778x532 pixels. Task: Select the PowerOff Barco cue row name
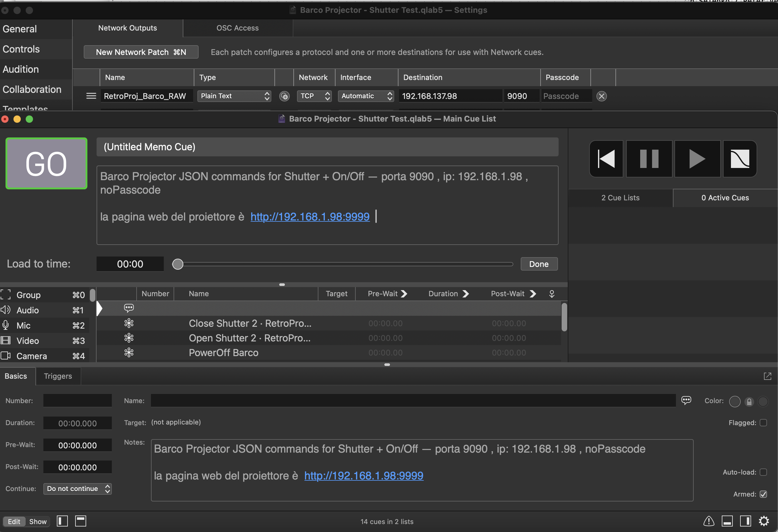coord(224,353)
